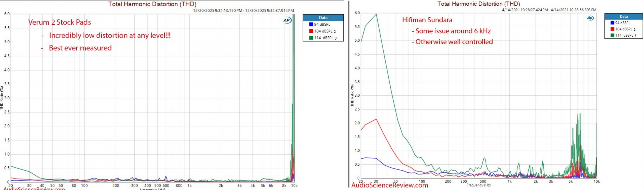The width and height of the screenshot is (644, 190).
Task: Click the 'Best ever measured' note
Action: (x=80, y=48)
